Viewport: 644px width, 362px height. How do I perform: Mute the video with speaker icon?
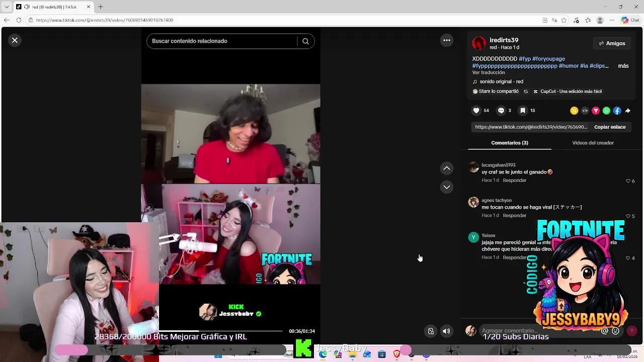[x=446, y=331]
